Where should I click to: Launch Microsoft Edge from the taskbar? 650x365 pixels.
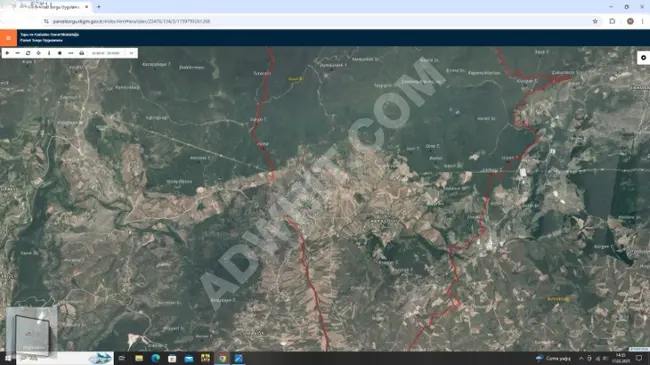pyautogui.click(x=155, y=358)
